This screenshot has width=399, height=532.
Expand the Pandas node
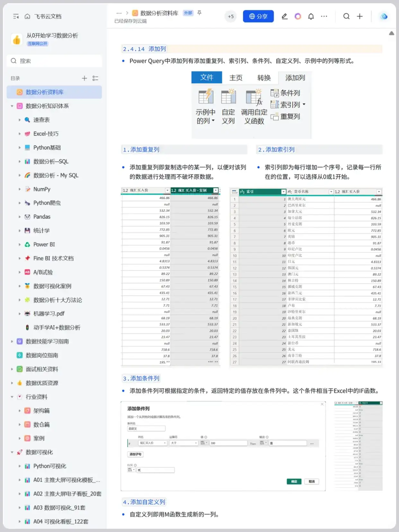pyautogui.click(x=19, y=217)
